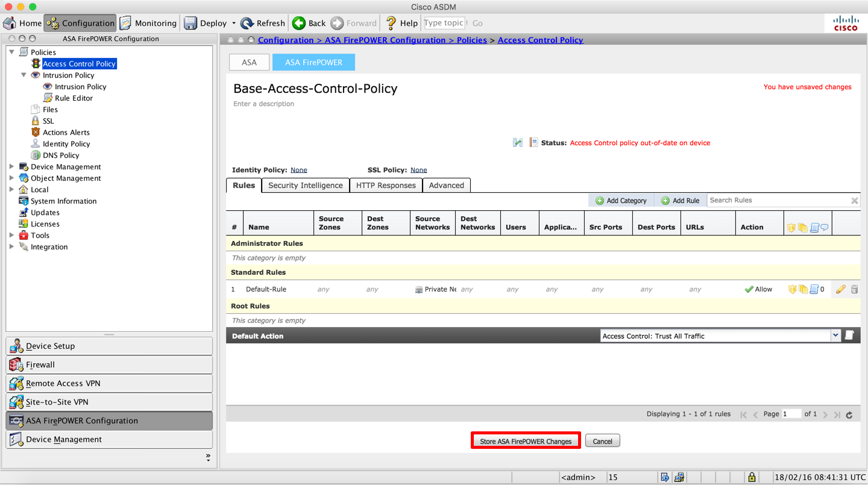Open the Device Setup navigation section

(x=109, y=346)
